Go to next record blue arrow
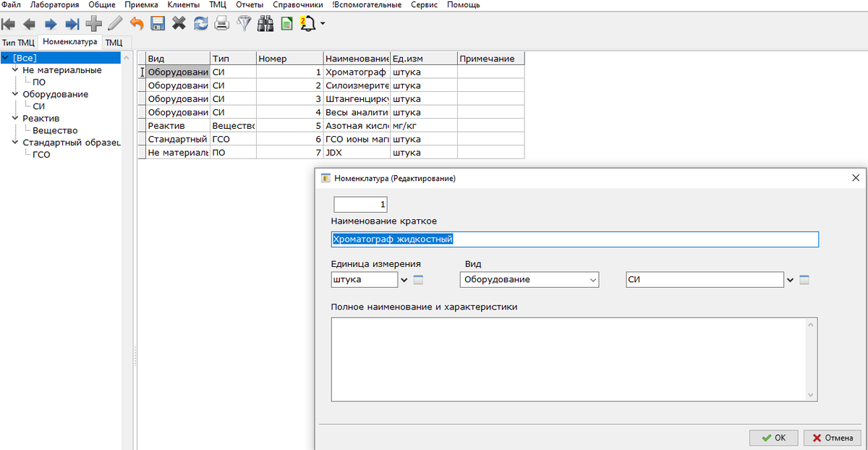 pos(51,24)
